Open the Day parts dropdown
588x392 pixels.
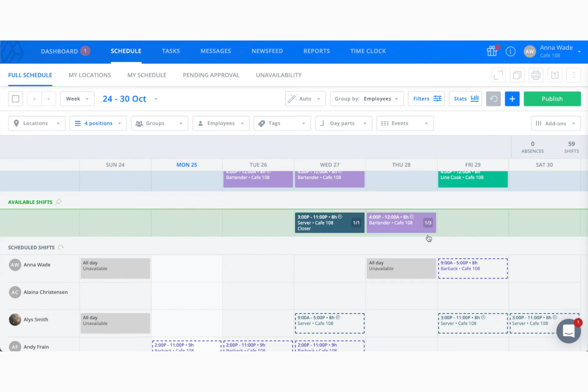343,124
